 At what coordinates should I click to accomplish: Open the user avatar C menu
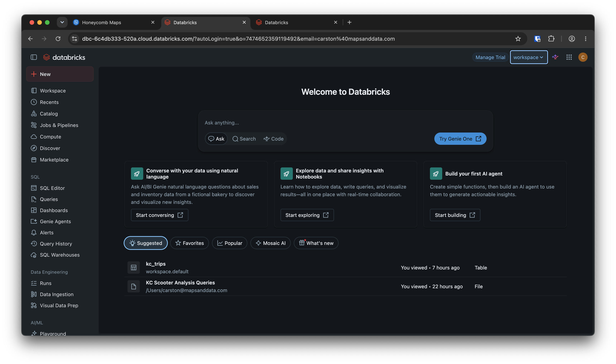(583, 57)
